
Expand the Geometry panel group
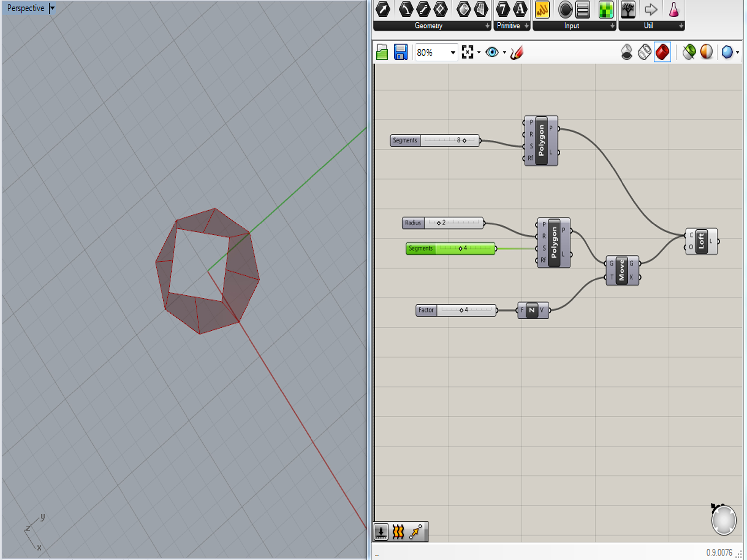[487, 26]
